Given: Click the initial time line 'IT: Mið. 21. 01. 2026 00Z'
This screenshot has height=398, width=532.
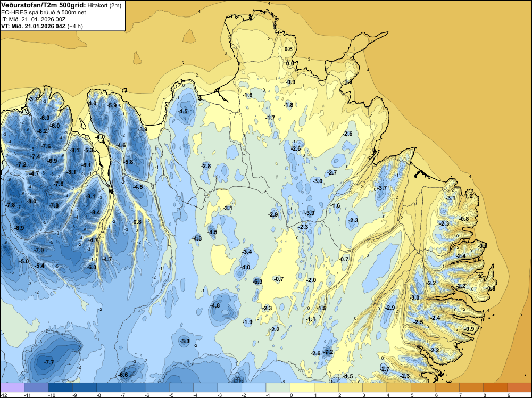Looking at the screenshot, I should (34, 19).
